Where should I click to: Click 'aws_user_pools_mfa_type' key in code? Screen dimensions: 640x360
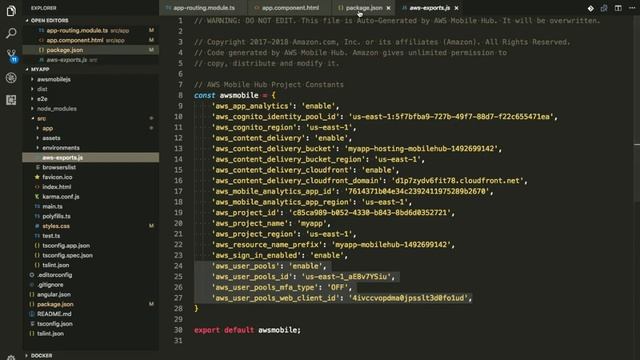(x=265, y=287)
